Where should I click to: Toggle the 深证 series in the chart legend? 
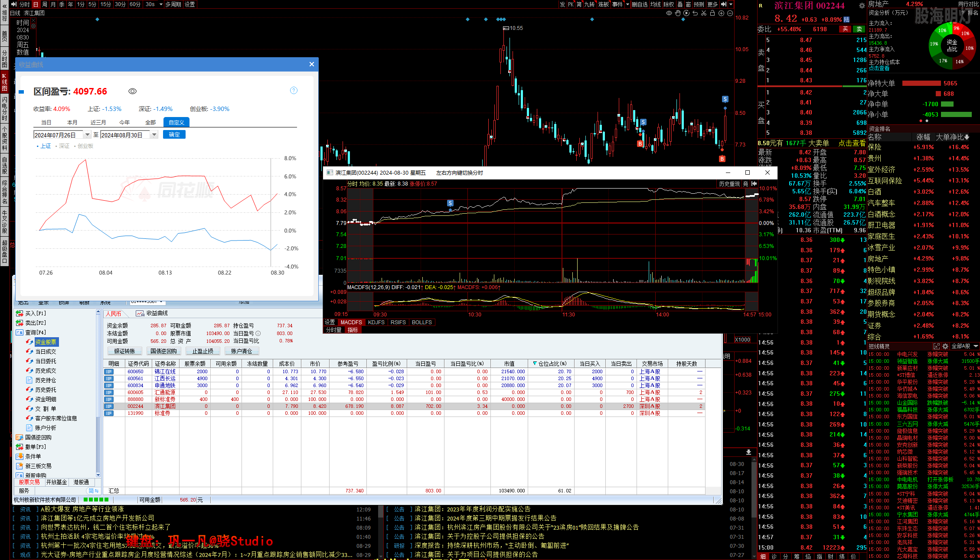coord(62,146)
